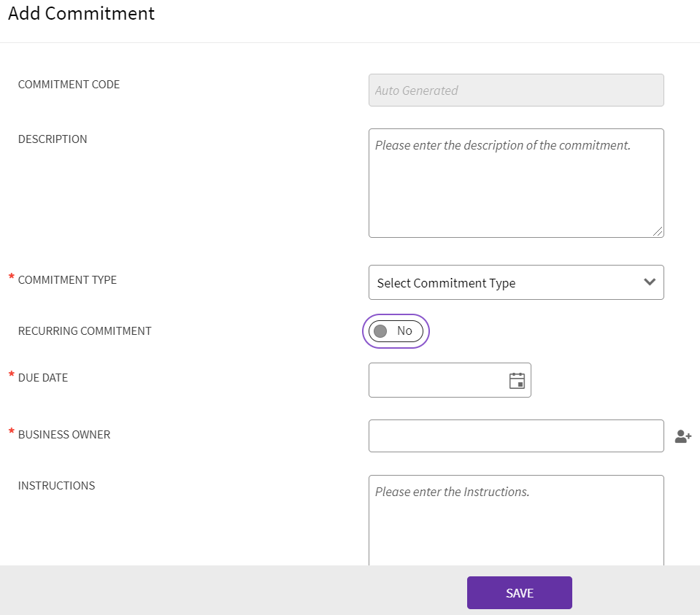Open the Select Commitment Type dropdown

pos(504,282)
